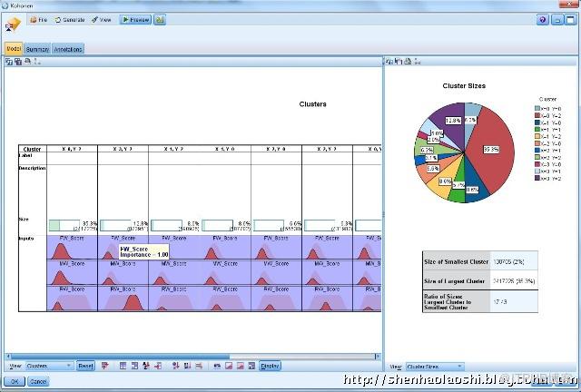Click second icon in Cluster Sizes panel toolbar
The width and height of the screenshot is (581, 392).
tap(399, 62)
